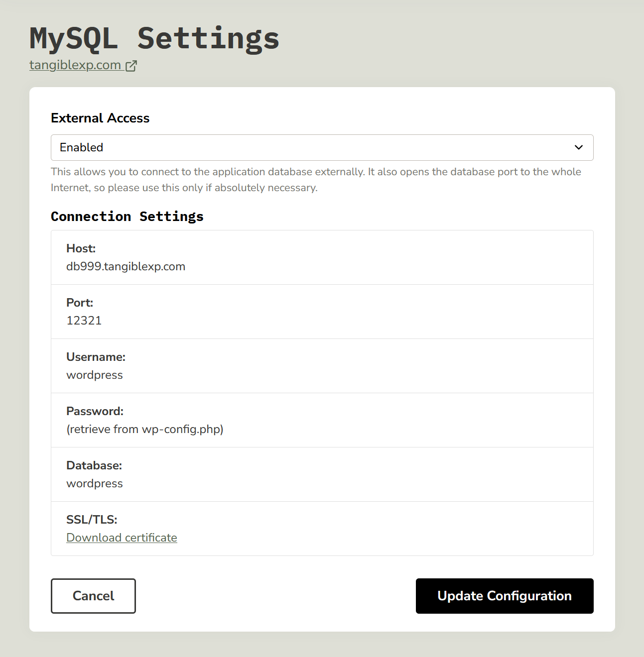Click the wordpress value under Username
The width and height of the screenshot is (644, 657).
(x=94, y=375)
